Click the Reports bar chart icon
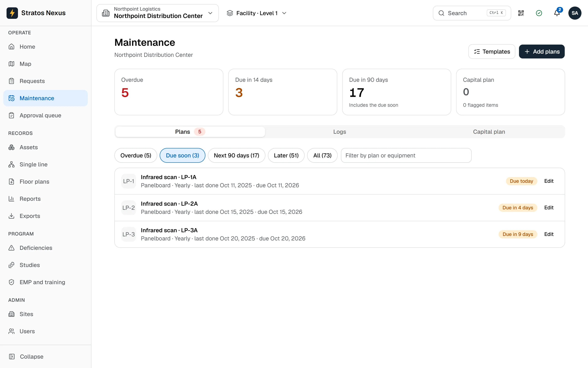This screenshot has width=588, height=368. pyautogui.click(x=11, y=199)
